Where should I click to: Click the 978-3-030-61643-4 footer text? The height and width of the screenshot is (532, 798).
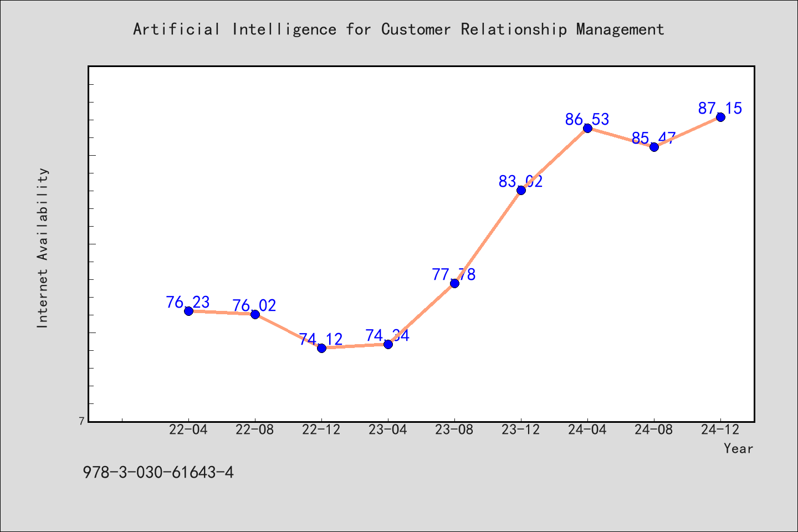158,473
